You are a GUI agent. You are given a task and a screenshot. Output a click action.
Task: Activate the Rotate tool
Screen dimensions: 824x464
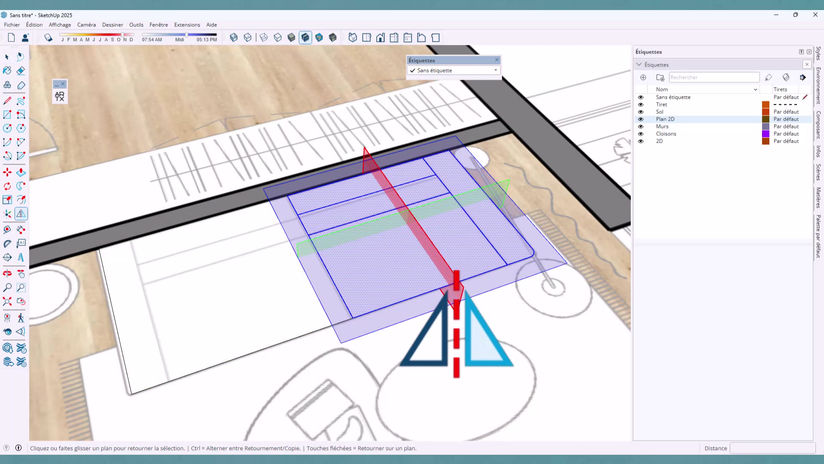coord(7,186)
